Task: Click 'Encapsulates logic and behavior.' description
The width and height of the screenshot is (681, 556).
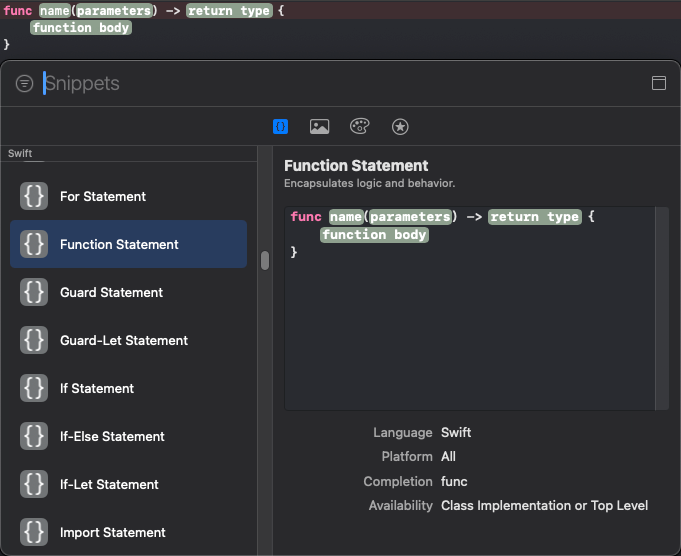Action: tap(370, 183)
